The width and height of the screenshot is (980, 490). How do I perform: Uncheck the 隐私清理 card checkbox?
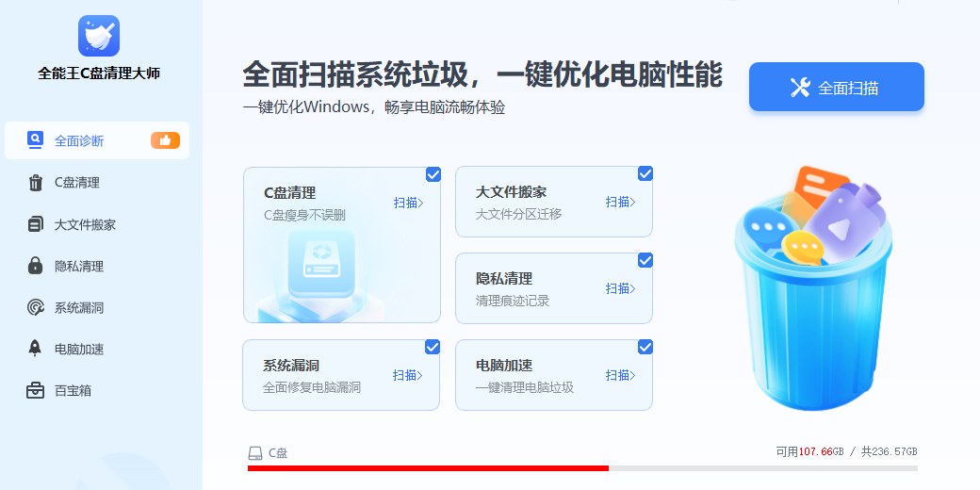pos(645,261)
